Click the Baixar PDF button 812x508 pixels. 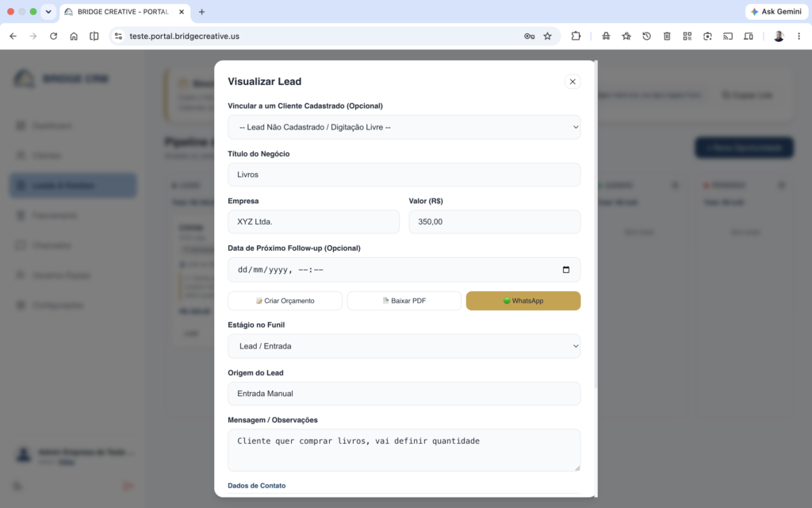[404, 301]
